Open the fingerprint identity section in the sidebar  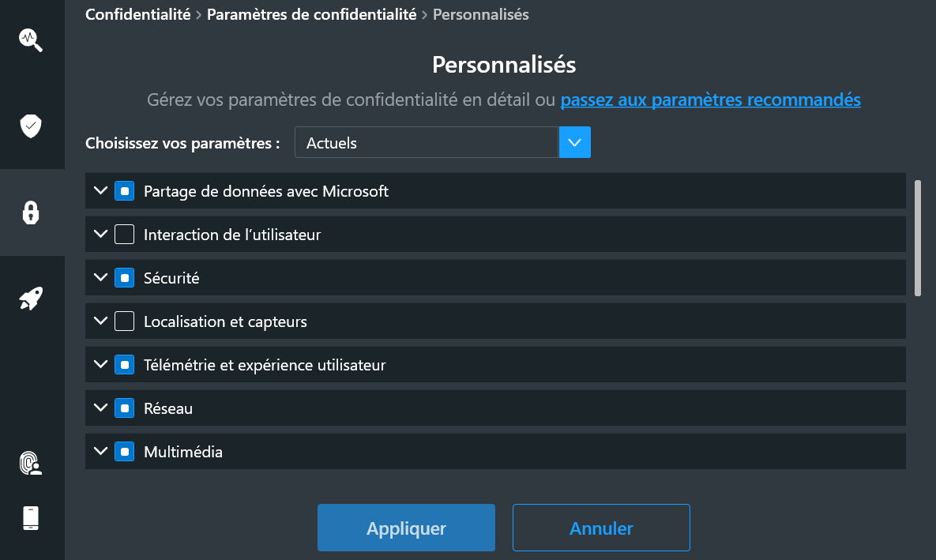click(x=31, y=463)
